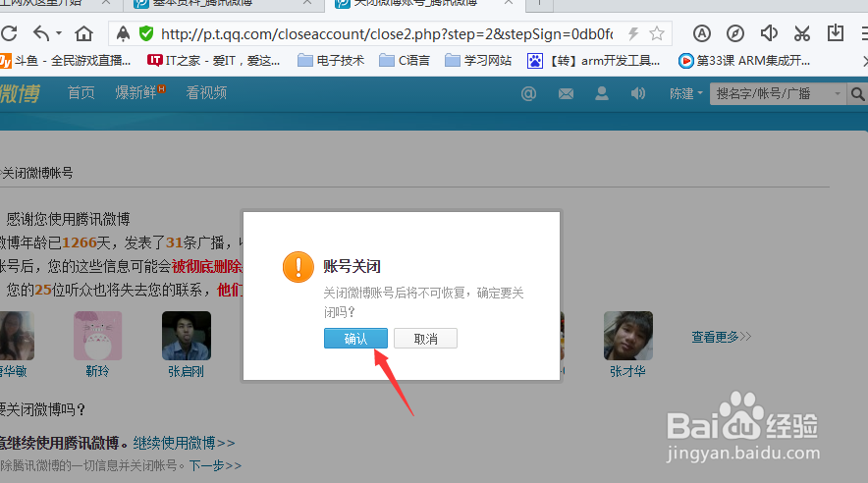Click 首页 in weibo navigation

coord(81,93)
